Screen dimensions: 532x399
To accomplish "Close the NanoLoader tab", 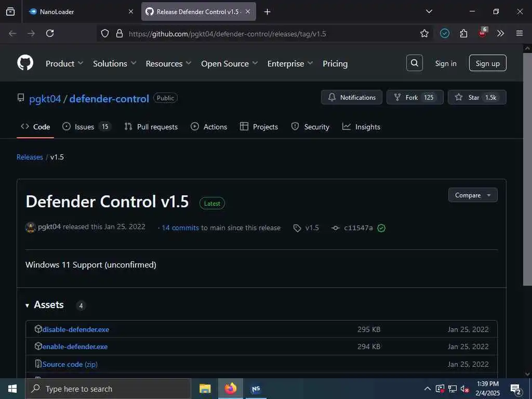I will click(x=131, y=11).
